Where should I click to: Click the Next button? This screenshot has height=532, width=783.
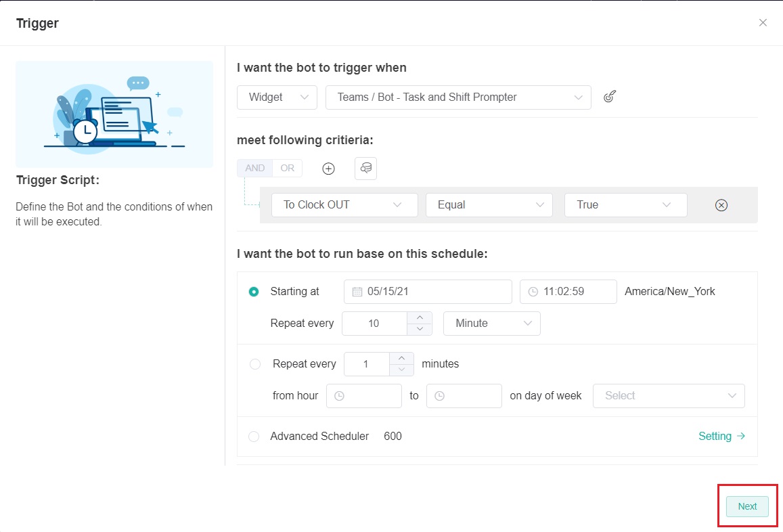coord(747,506)
